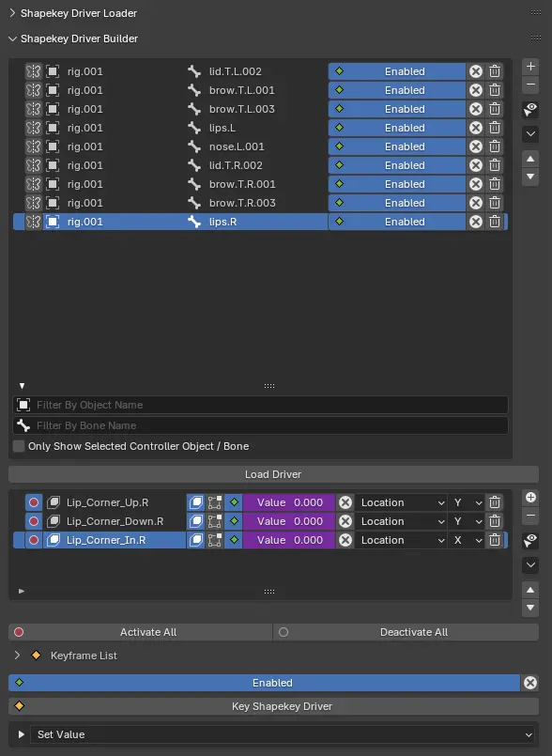The width and height of the screenshot is (552, 756).
Task: Add shapekey with circled plus button
Action: [530, 498]
